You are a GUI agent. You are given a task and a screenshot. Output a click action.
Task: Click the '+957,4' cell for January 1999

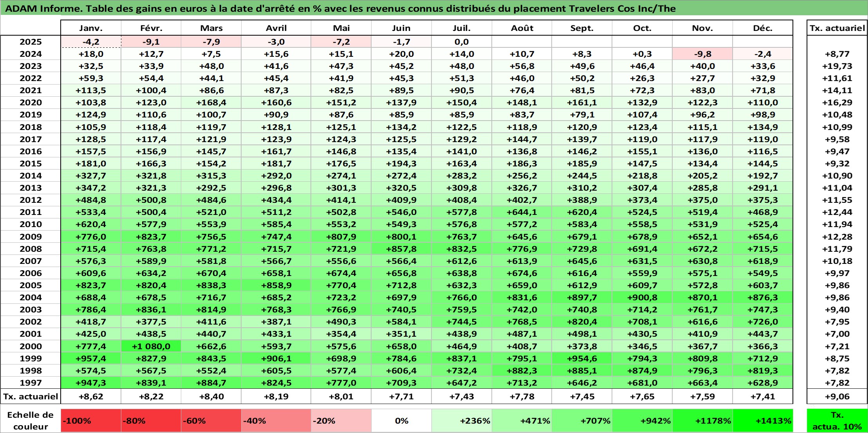(x=91, y=359)
